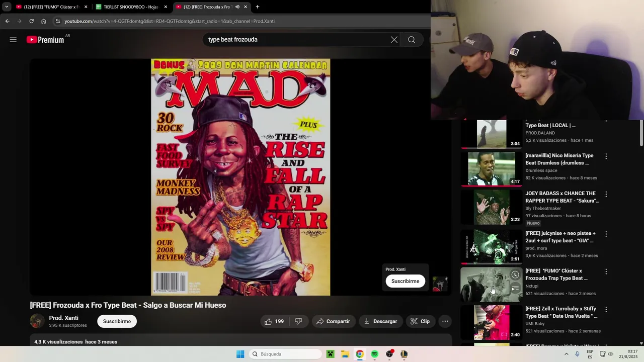Open Prod. Xanti channel name link
Image resolution: width=644 pixels, height=362 pixels.
point(63,318)
